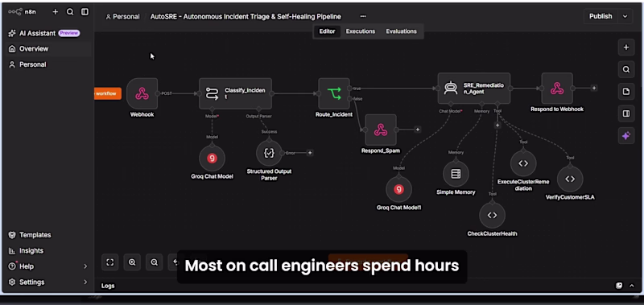Image resolution: width=644 pixels, height=305 pixels.
Task: Open Personal in the sidebar
Action: [28, 64]
